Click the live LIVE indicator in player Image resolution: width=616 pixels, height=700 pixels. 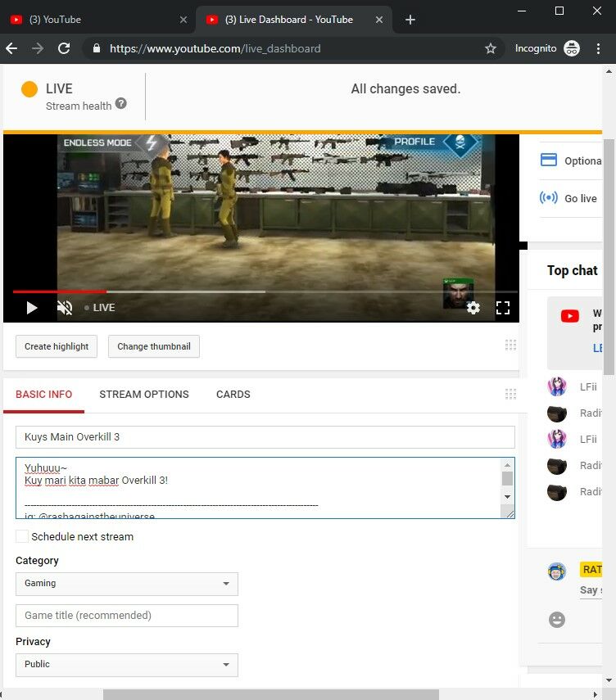100,308
